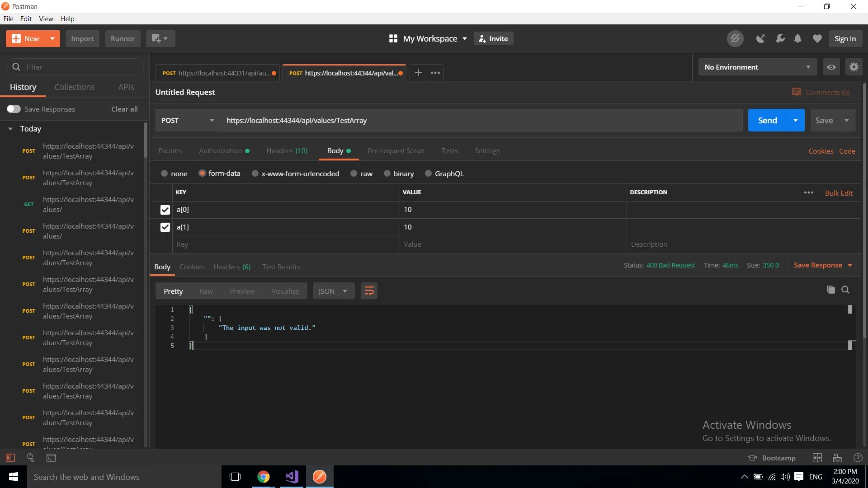The width and height of the screenshot is (868, 488).
Task: Select the raw body type radio button
Action: [x=354, y=174]
